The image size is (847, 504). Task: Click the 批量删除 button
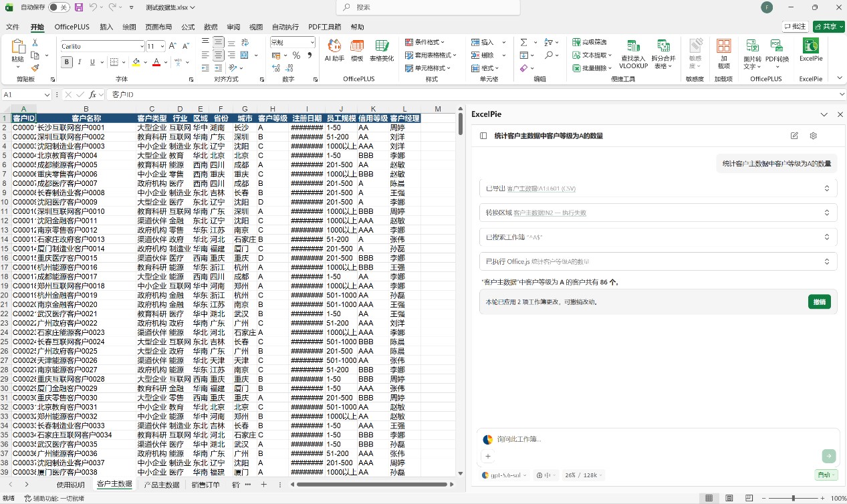[x=592, y=68]
